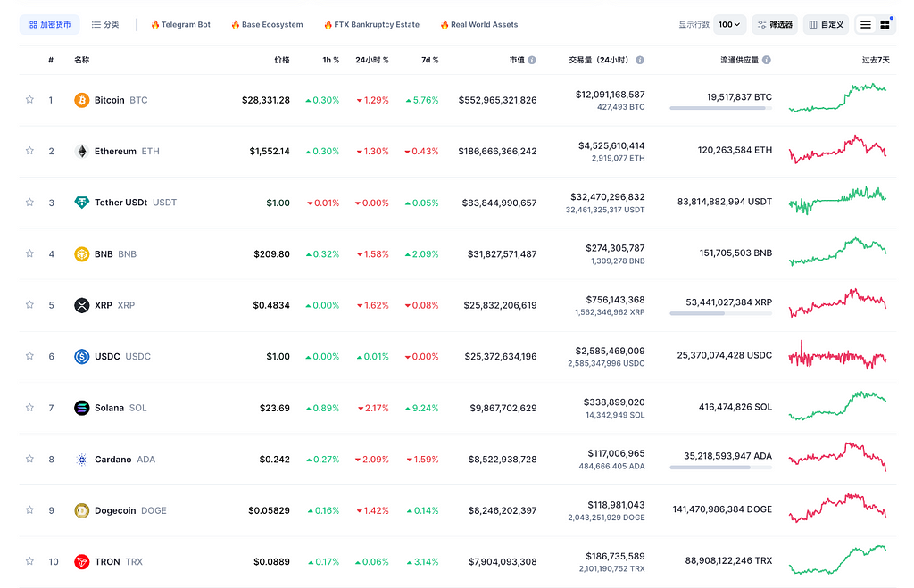Screen dimensions: 914x588
Task: Click the Cardano coin logo
Action: coord(81,460)
